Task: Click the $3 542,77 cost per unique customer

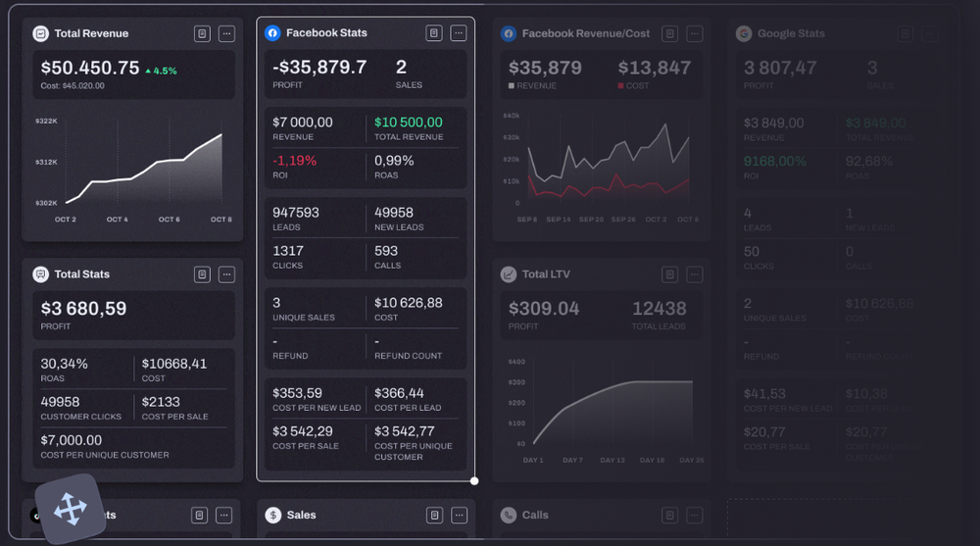Action: [x=405, y=431]
